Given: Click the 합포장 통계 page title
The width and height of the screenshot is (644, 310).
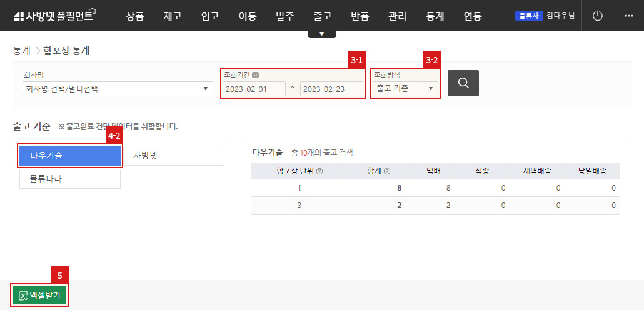Looking at the screenshot, I should click(x=66, y=51).
